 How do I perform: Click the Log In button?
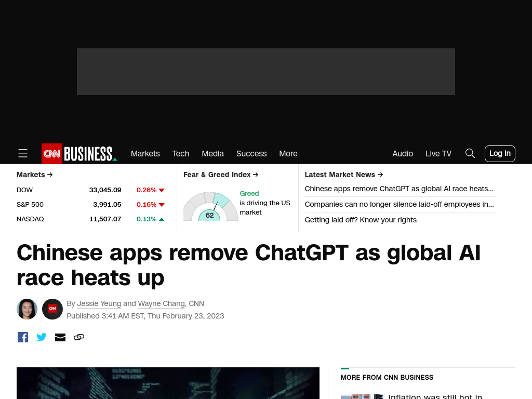point(500,154)
